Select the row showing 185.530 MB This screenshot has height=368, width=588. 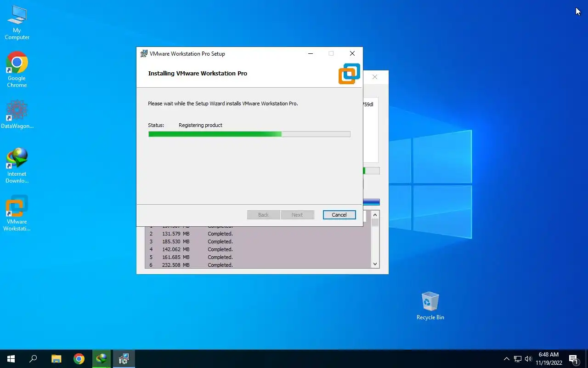(258, 241)
